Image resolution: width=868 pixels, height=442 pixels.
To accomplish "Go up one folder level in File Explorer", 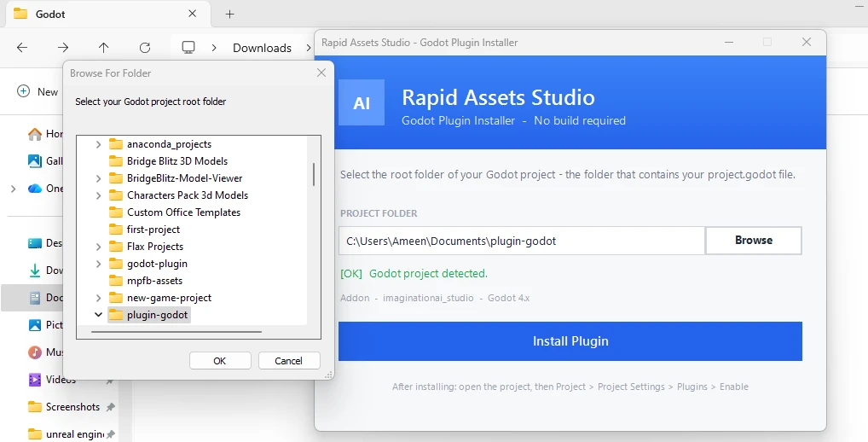I will 103,48.
